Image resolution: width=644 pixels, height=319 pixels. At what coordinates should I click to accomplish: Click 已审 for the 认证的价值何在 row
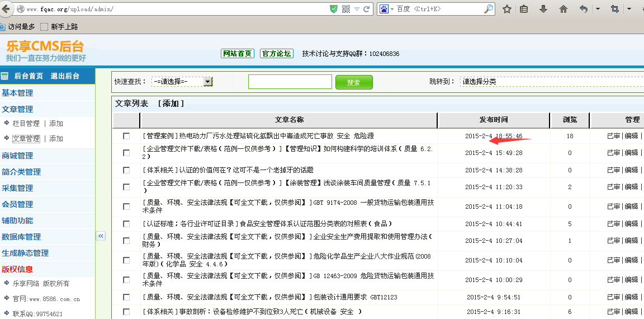tap(614, 170)
